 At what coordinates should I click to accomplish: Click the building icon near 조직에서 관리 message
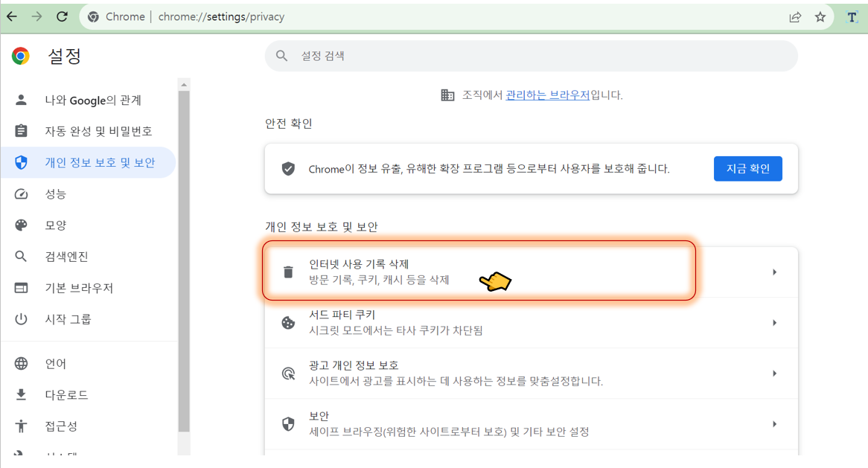(447, 94)
